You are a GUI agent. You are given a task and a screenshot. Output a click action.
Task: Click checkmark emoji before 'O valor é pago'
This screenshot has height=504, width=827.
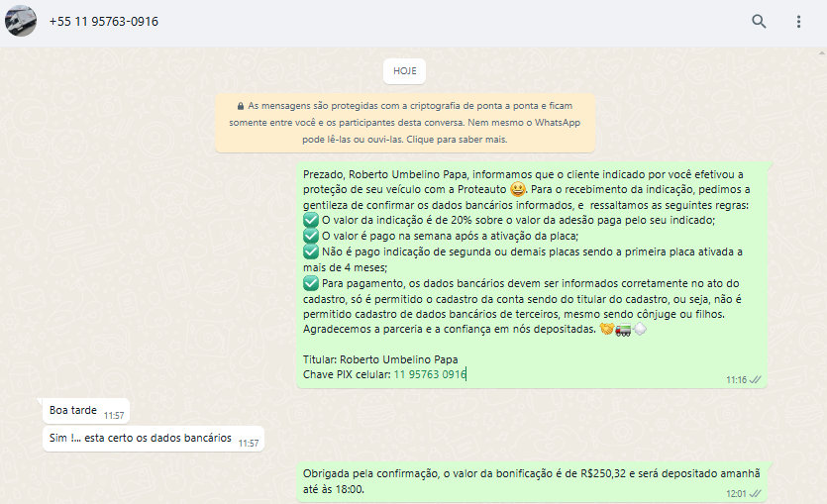coord(310,236)
